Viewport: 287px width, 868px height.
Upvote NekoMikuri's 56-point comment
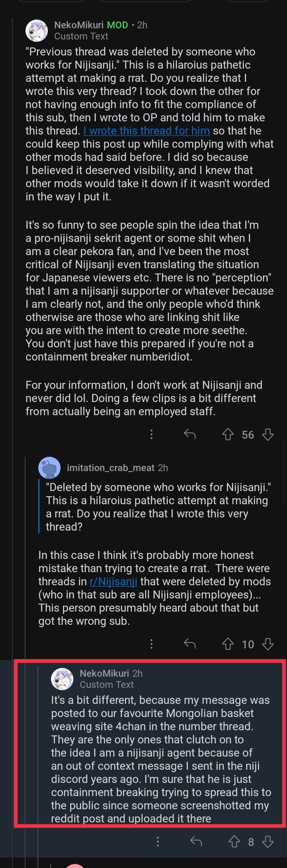pos(228,434)
